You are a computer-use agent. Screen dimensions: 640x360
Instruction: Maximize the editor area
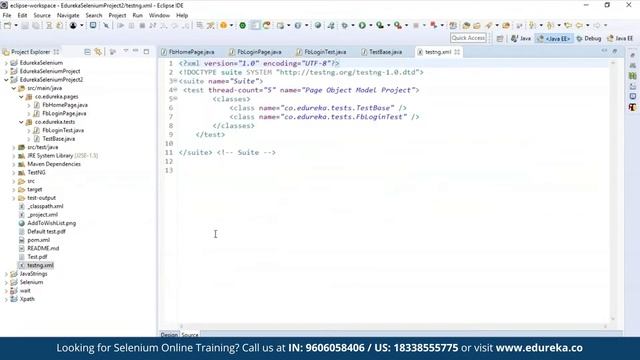615,51
